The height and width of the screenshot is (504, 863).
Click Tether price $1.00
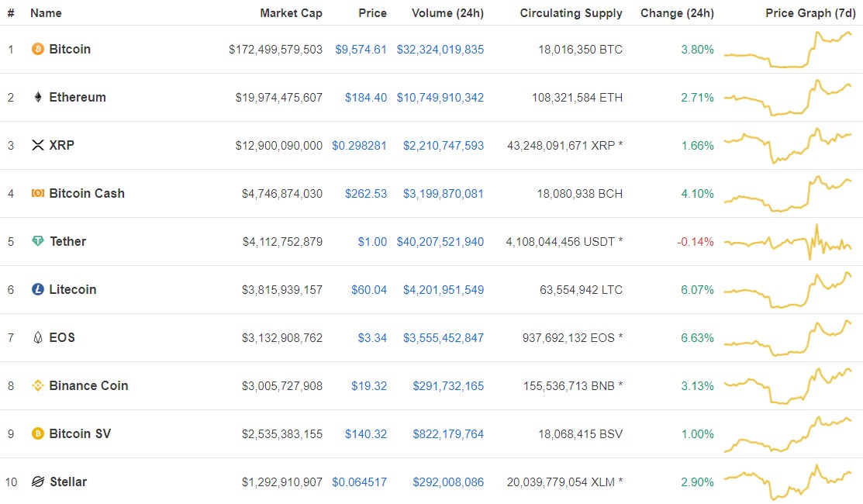tap(373, 242)
